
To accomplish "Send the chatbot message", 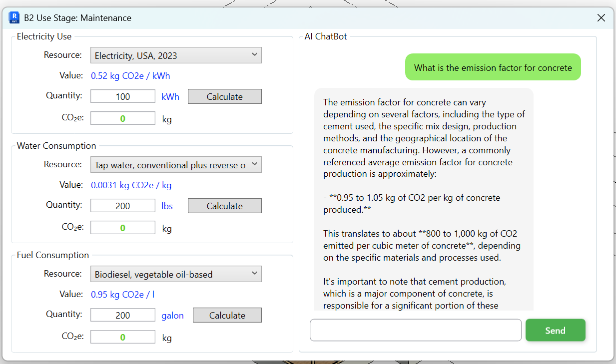I will (555, 330).
